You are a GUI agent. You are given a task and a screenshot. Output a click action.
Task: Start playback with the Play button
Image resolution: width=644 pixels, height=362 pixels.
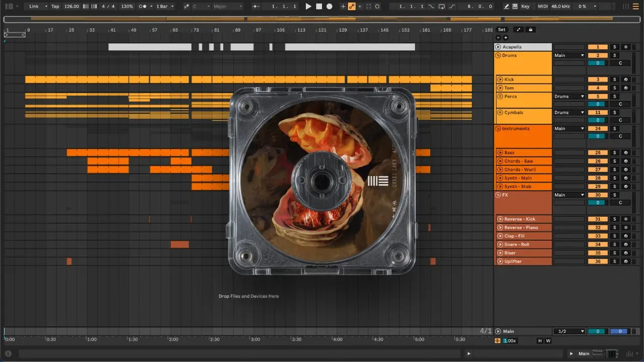pyautogui.click(x=308, y=7)
